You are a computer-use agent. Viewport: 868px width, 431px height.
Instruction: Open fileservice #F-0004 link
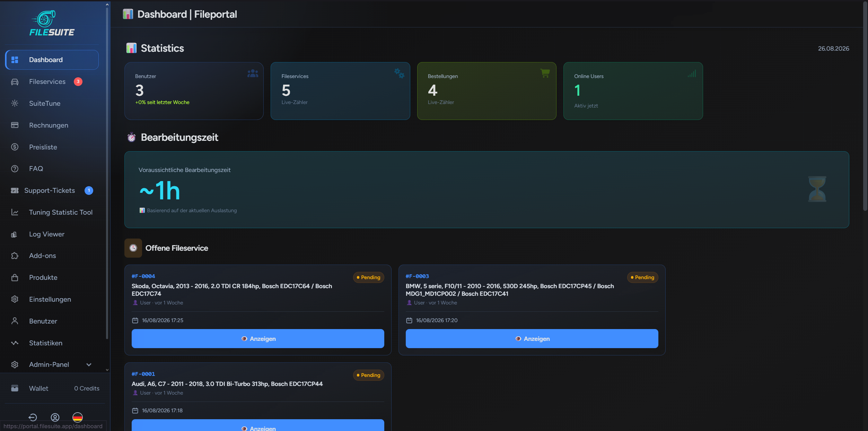coord(143,276)
